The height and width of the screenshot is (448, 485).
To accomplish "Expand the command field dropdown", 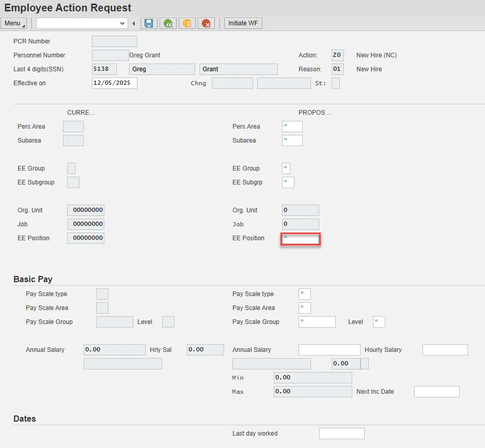I will coord(122,23).
